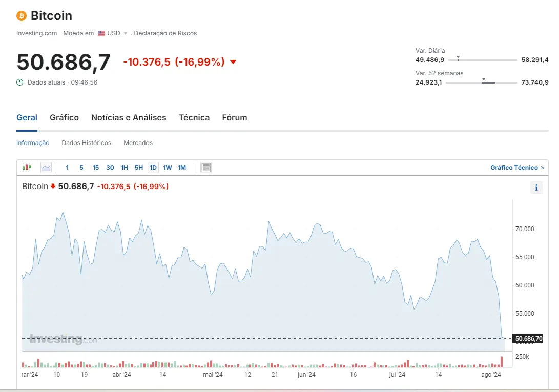Image resolution: width=559 pixels, height=392 pixels.
Task: Click the Dados atuais timestamp 09:46:56
Action: [84, 82]
